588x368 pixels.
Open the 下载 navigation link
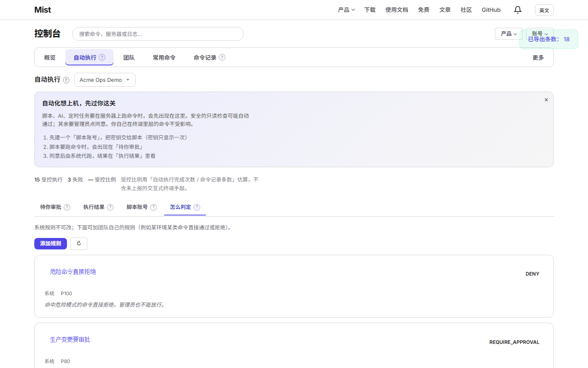coord(370,10)
